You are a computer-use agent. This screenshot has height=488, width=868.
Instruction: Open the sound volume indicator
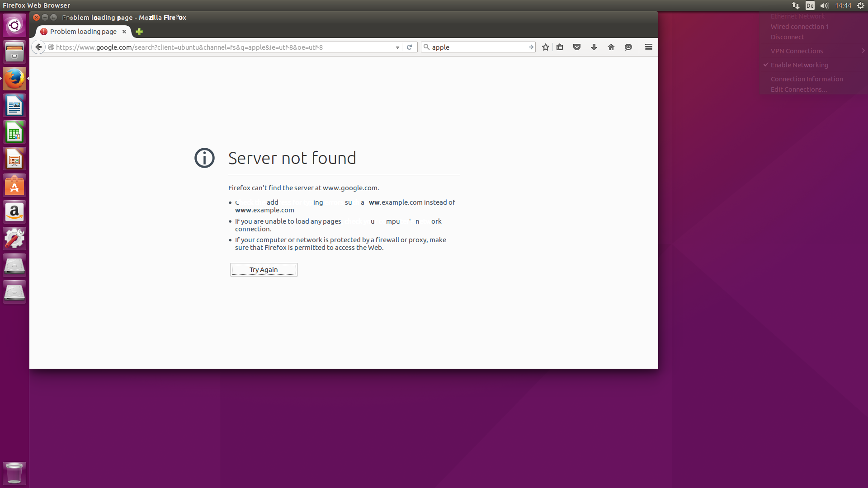pos(824,5)
